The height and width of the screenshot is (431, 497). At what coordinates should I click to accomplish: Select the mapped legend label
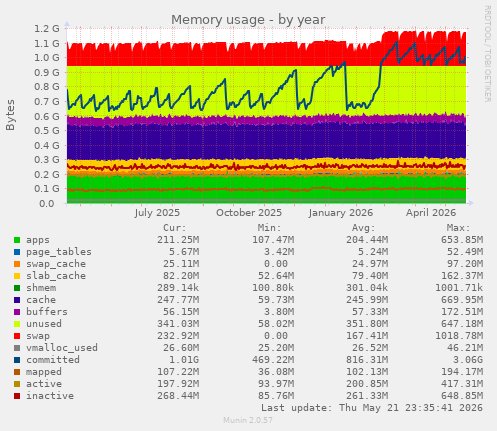(x=44, y=372)
